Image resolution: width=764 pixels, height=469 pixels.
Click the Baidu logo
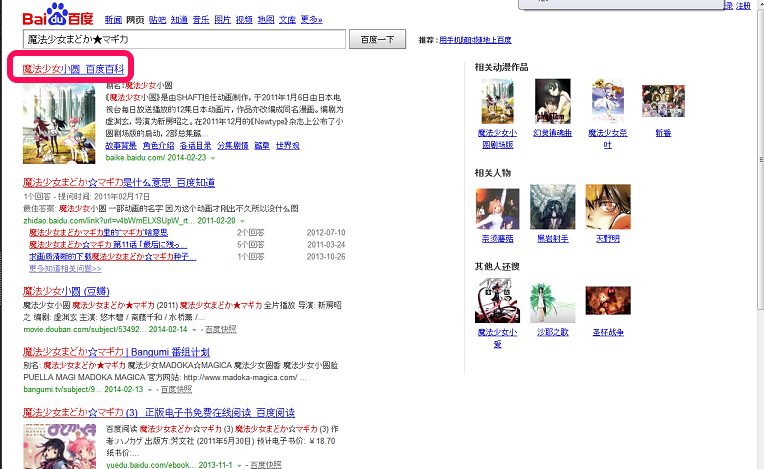[58, 15]
